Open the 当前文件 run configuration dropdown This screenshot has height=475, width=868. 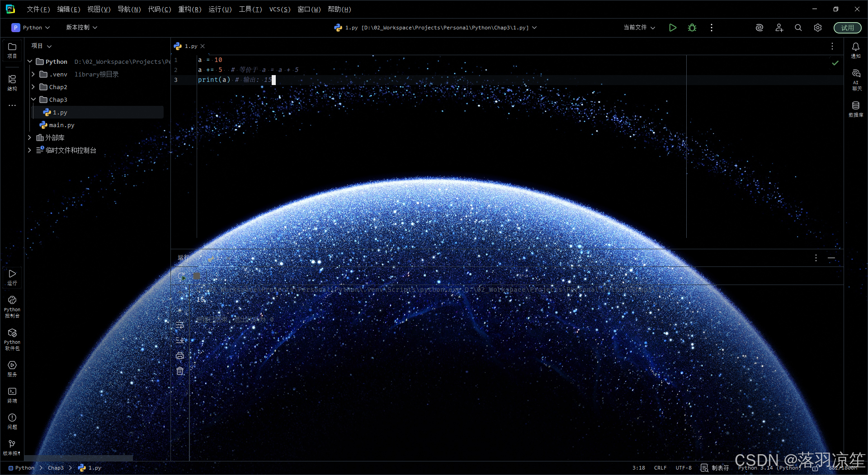639,28
